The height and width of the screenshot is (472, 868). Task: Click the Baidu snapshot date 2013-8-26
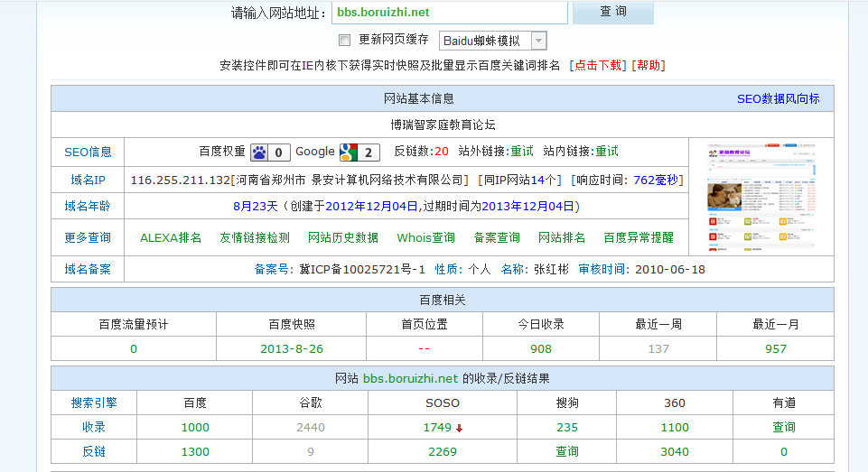pyautogui.click(x=292, y=349)
